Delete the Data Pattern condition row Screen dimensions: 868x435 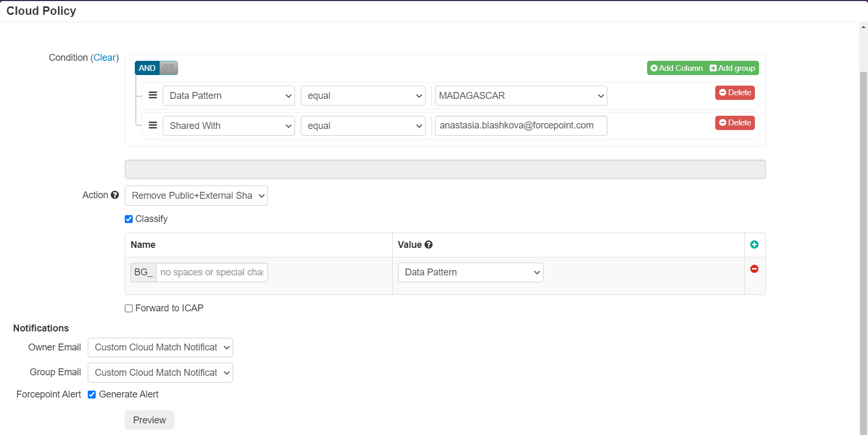[735, 92]
